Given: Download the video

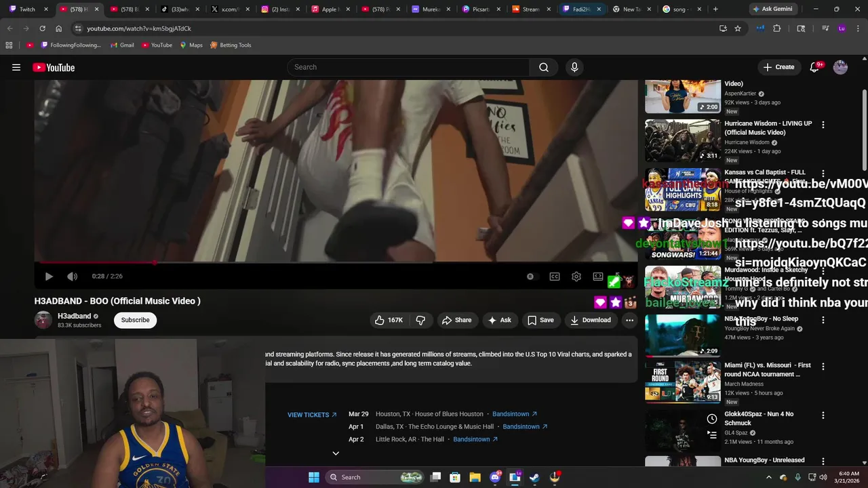Looking at the screenshot, I should (591, 320).
